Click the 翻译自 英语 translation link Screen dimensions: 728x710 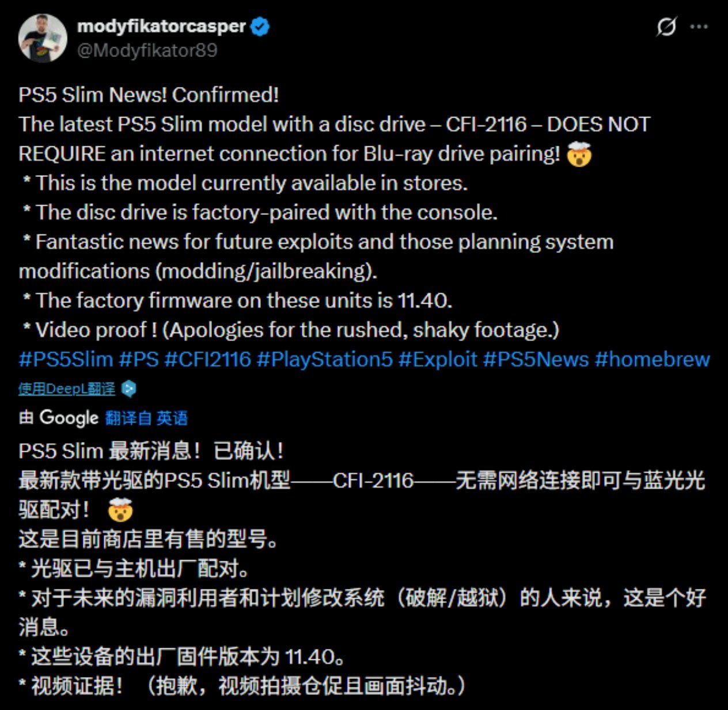146,418
